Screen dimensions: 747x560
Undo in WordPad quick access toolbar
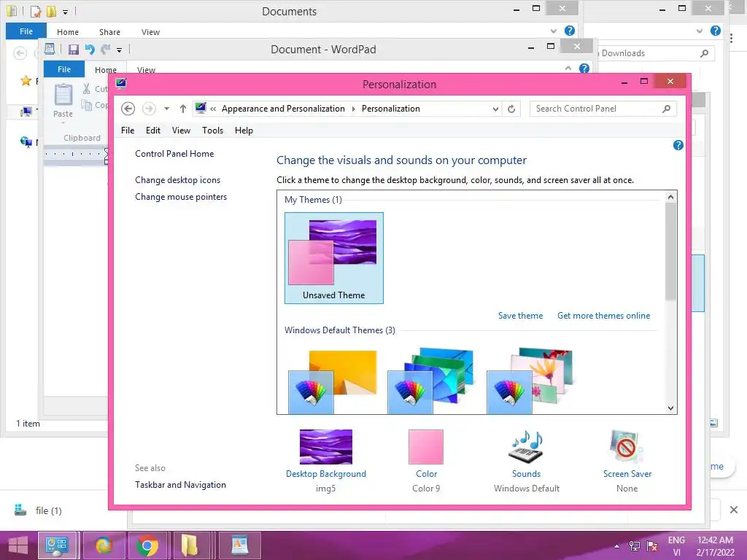tap(90, 49)
